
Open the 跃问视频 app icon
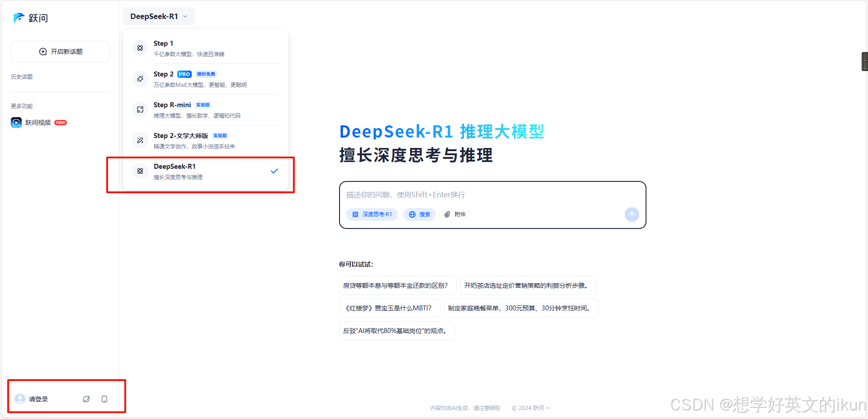click(x=16, y=123)
